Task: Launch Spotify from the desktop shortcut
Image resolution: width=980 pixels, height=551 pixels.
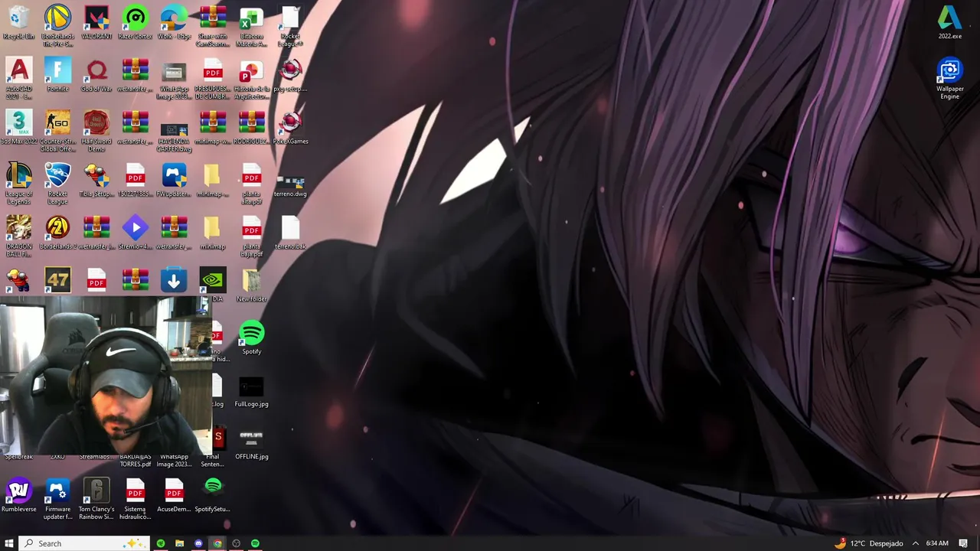Action: [251, 338]
